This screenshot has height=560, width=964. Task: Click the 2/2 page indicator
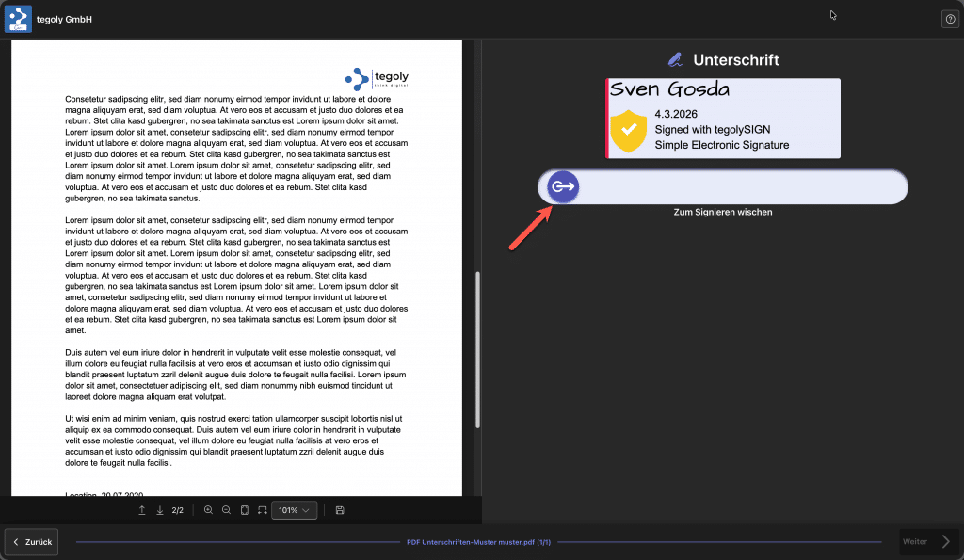[178, 510]
